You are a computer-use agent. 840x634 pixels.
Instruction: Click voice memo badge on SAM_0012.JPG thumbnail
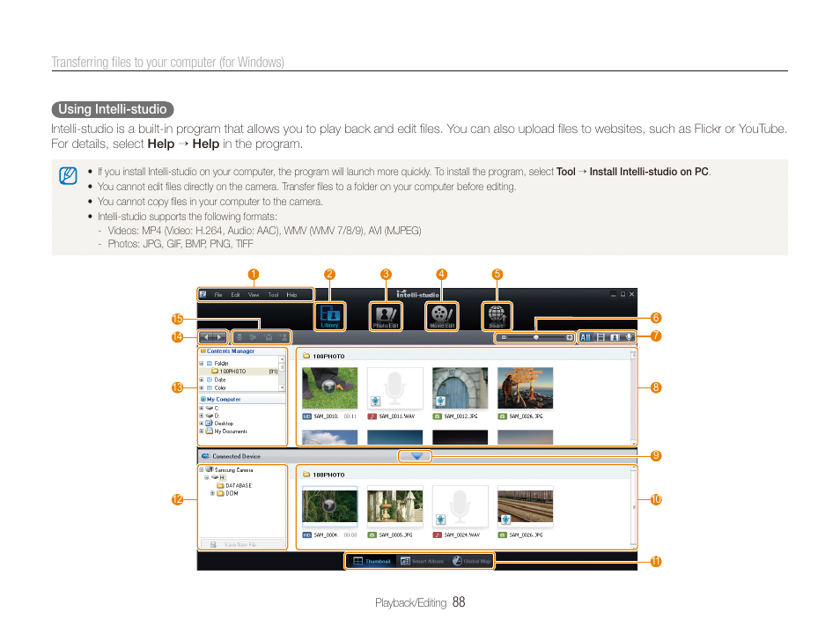[x=440, y=401]
